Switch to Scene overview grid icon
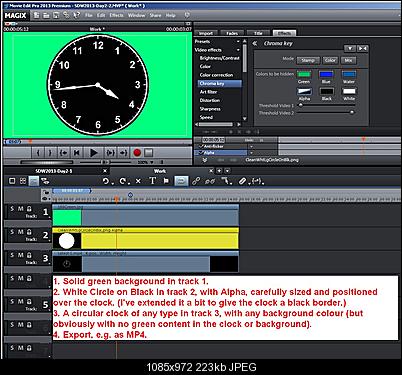Screen dimensions: 402x375 [x=23, y=181]
